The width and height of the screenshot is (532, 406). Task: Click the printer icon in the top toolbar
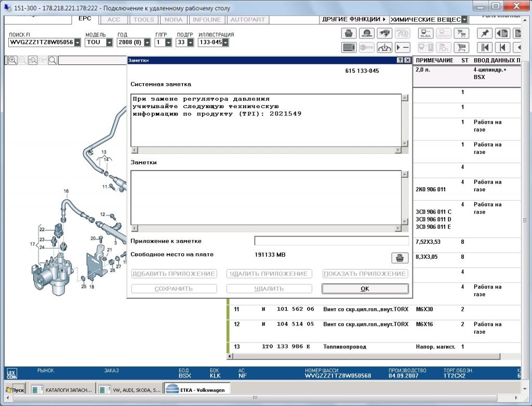pos(349,33)
